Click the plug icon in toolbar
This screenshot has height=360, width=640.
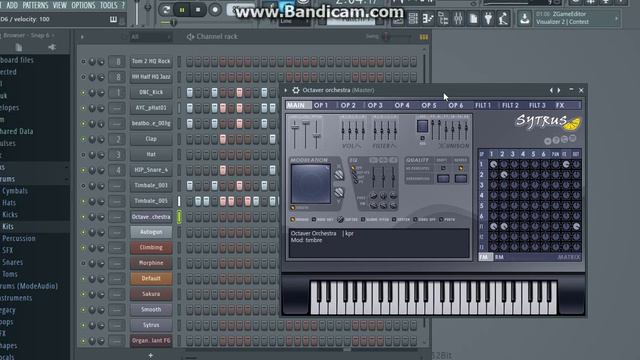point(488,19)
